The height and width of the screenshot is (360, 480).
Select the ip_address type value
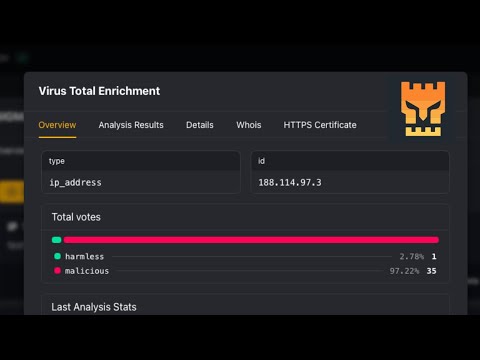[x=75, y=183]
